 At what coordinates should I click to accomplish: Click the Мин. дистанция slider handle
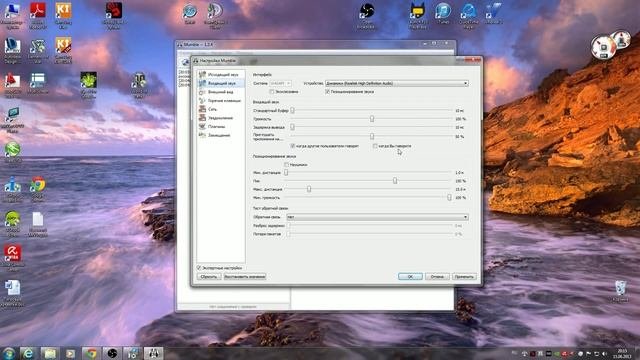click(286, 173)
